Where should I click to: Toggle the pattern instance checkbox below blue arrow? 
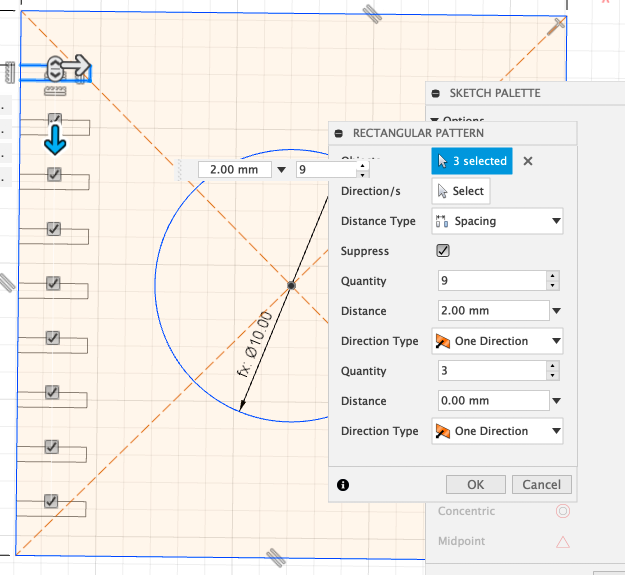55,174
